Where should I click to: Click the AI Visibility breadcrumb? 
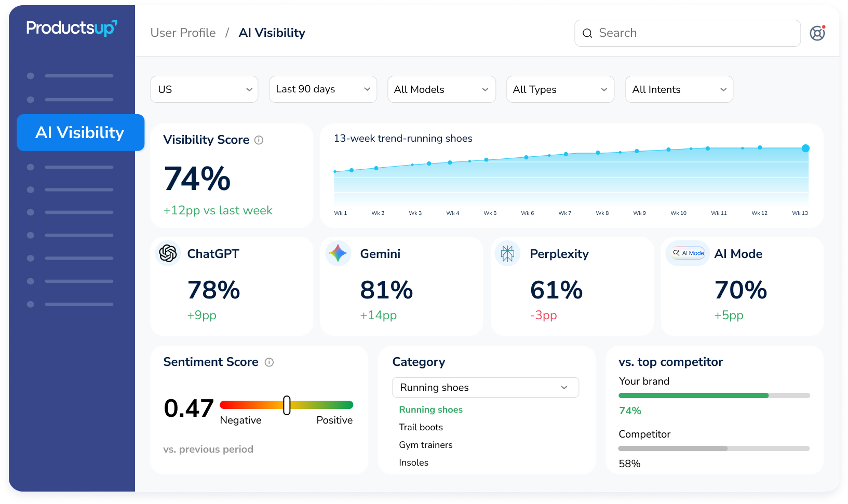(x=272, y=33)
